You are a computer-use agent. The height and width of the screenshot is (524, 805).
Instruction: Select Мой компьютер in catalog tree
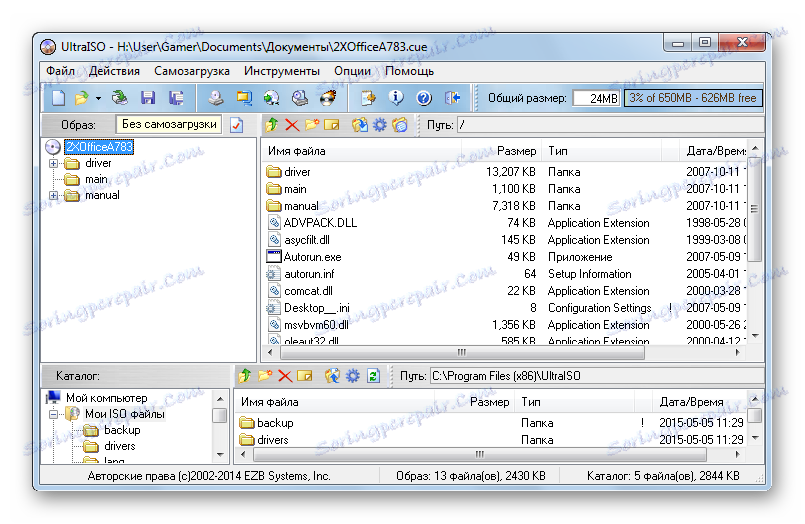[107, 398]
